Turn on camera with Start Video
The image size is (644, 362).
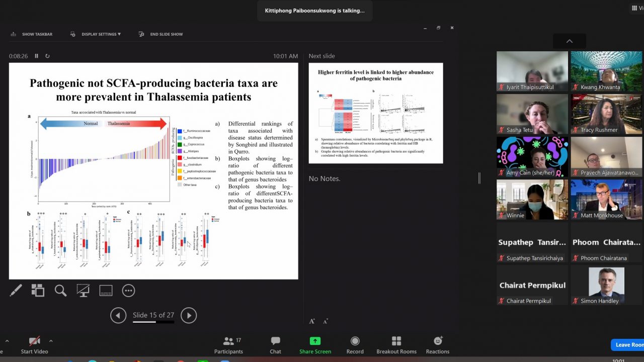34,345
